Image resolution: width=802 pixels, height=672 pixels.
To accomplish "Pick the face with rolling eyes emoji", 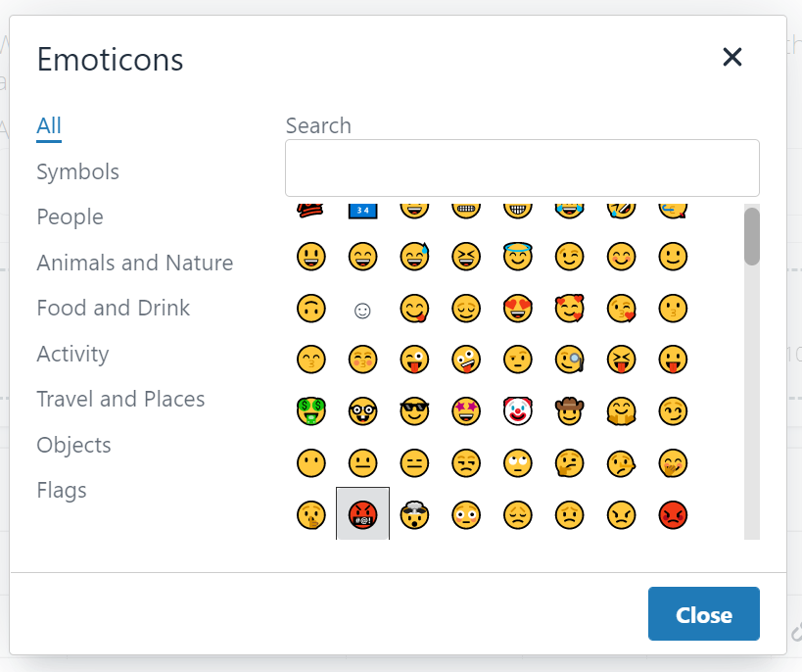I will (517, 462).
